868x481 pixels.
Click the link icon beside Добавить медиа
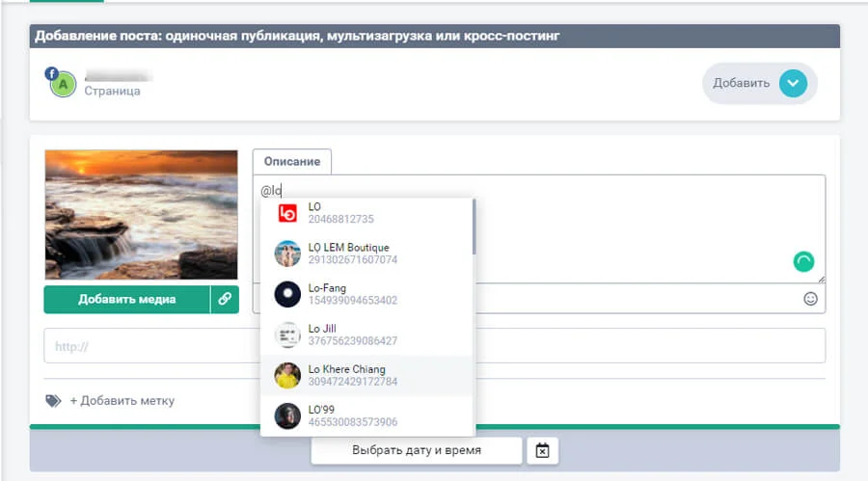click(x=224, y=300)
